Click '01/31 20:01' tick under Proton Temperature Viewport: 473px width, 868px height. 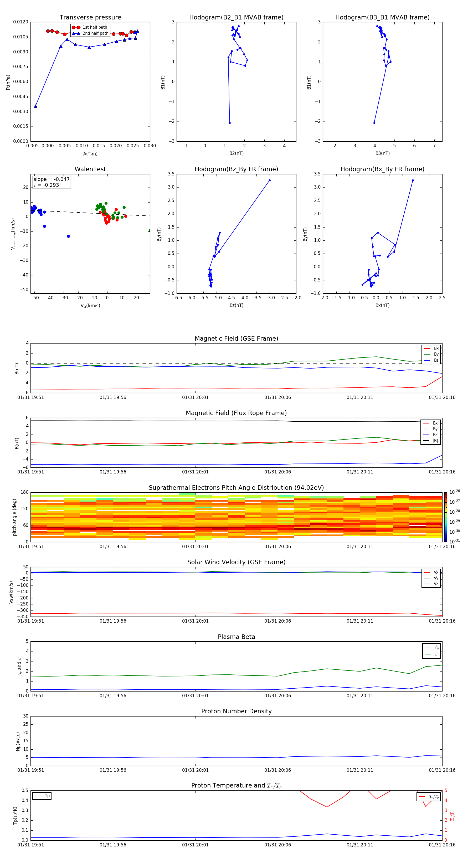point(195,845)
